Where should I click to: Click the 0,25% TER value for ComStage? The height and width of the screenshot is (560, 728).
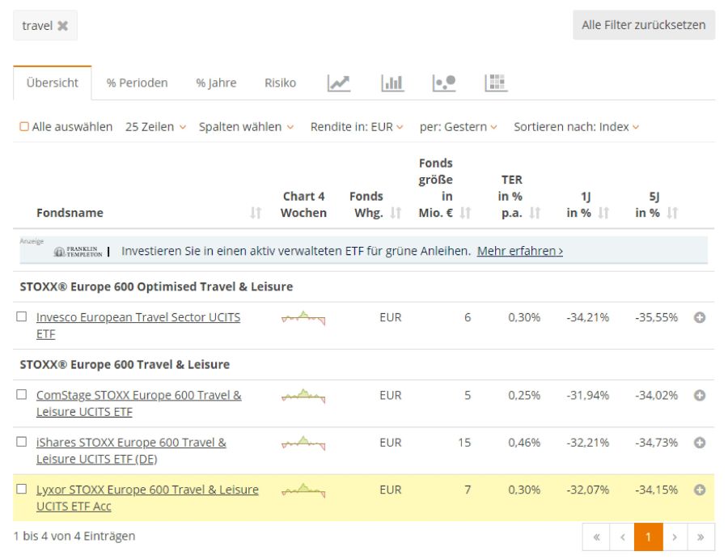[x=524, y=396]
